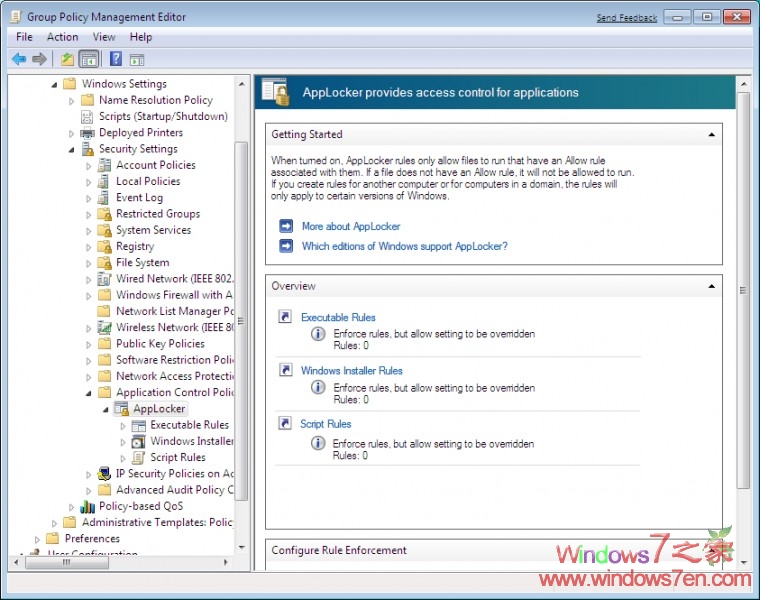Viewport: 760px width, 600px height.
Task: Expand the Local Policies node
Action: click(x=88, y=182)
